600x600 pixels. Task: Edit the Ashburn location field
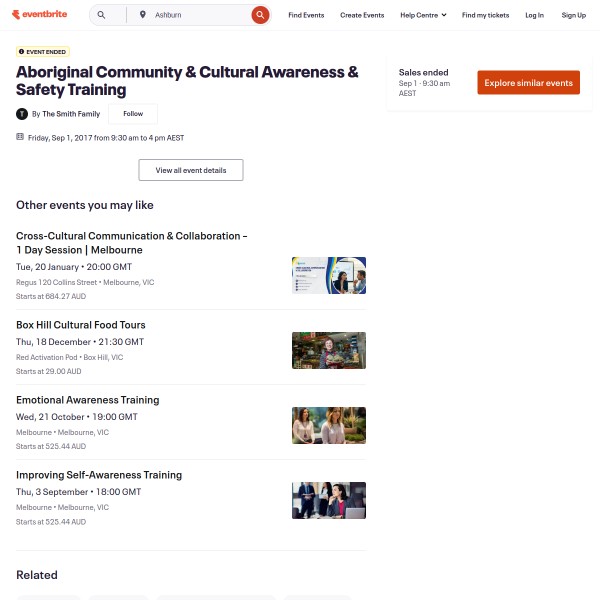pyautogui.click(x=195, y=15)
